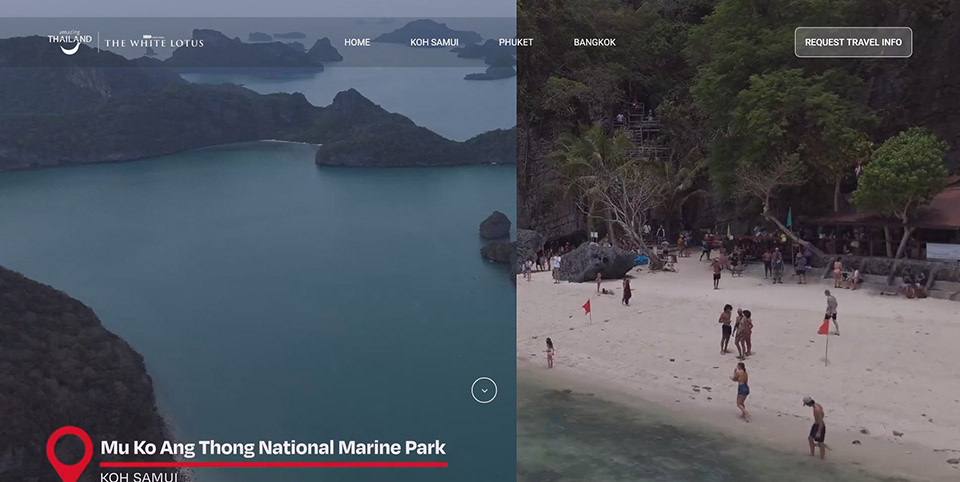Click the Mu Ko Ang Thong National Marine Park title
Screen dimensions: 960x482
pyautogui.click(x=273, y=447)
